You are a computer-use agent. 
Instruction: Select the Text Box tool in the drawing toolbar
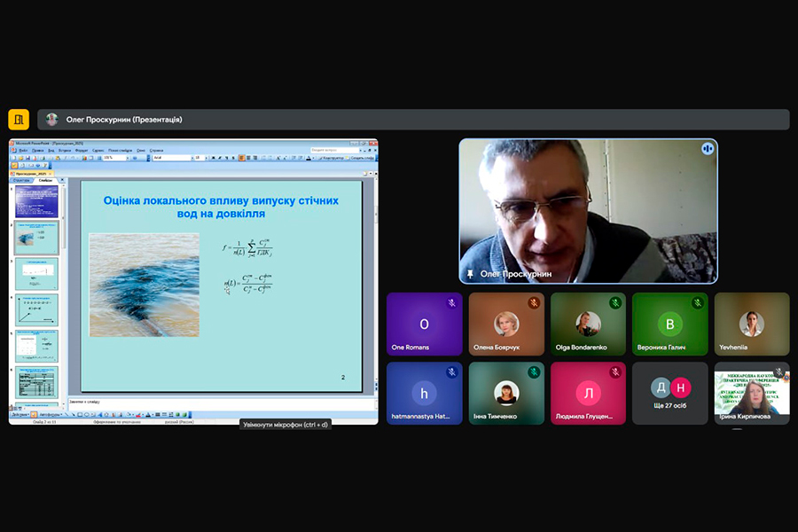tap(92, 414)
